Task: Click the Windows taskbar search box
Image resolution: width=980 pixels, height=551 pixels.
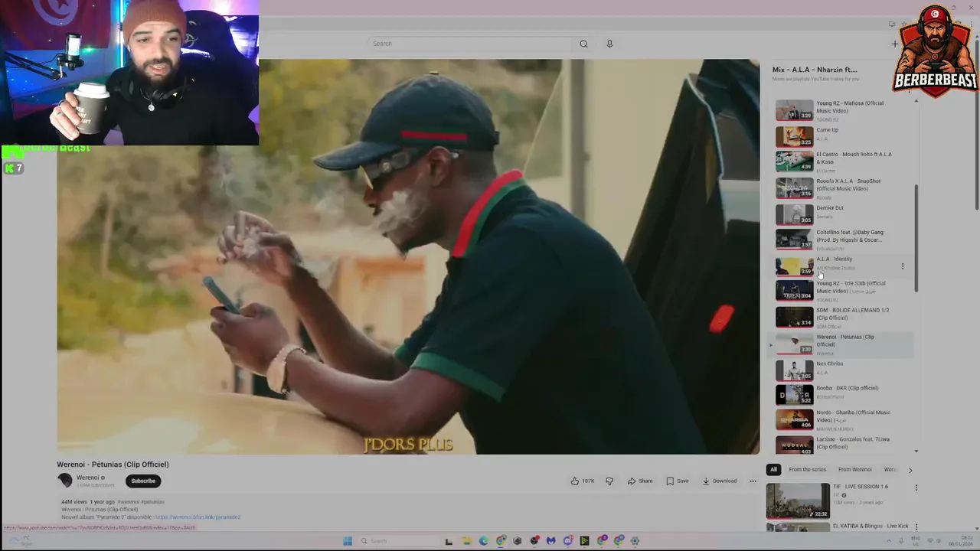Action: (398, 541)
